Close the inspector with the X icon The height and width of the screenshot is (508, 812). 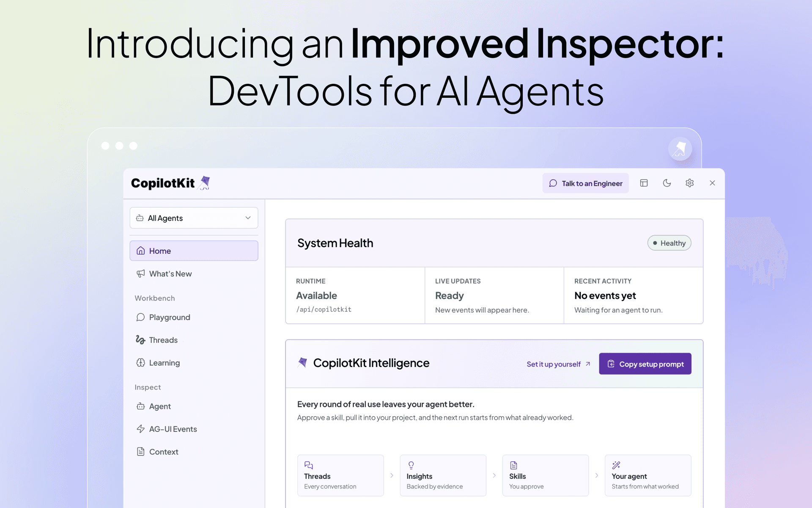click(x=712, y=183)
